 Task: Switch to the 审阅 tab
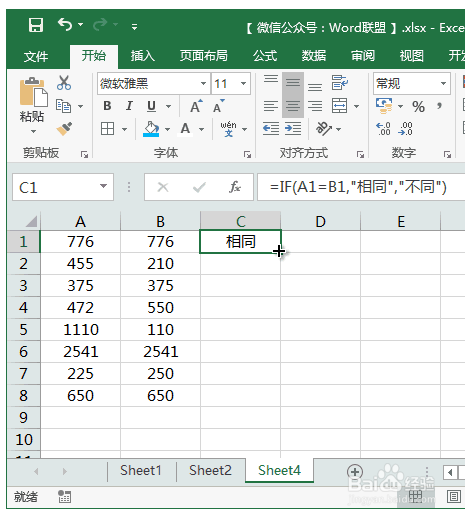[363, 55]
